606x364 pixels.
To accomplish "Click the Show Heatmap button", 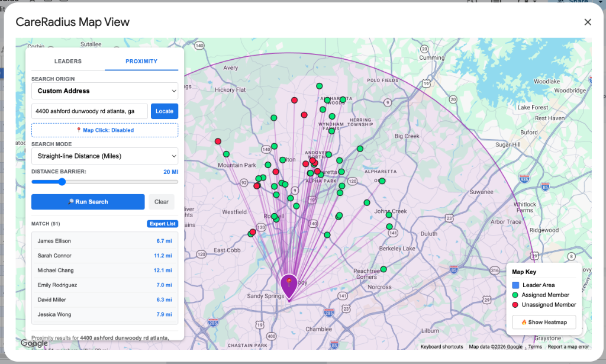I will (x=544, y=322).
